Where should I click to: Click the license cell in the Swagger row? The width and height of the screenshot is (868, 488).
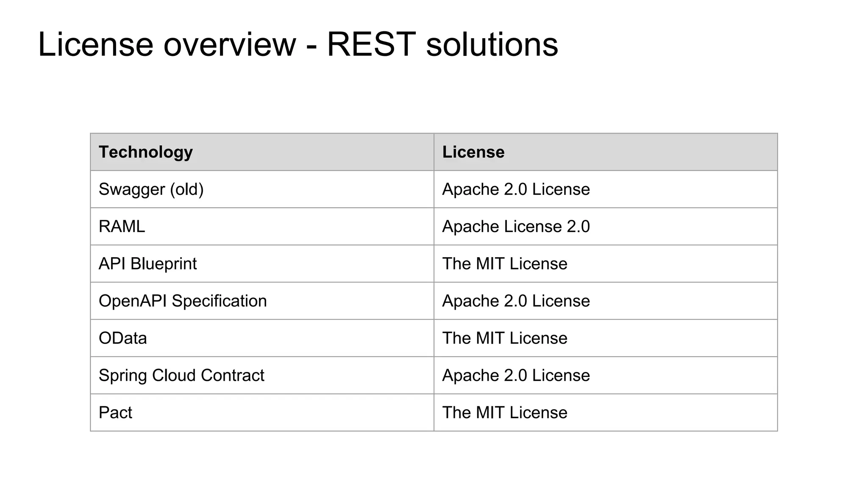516,189
